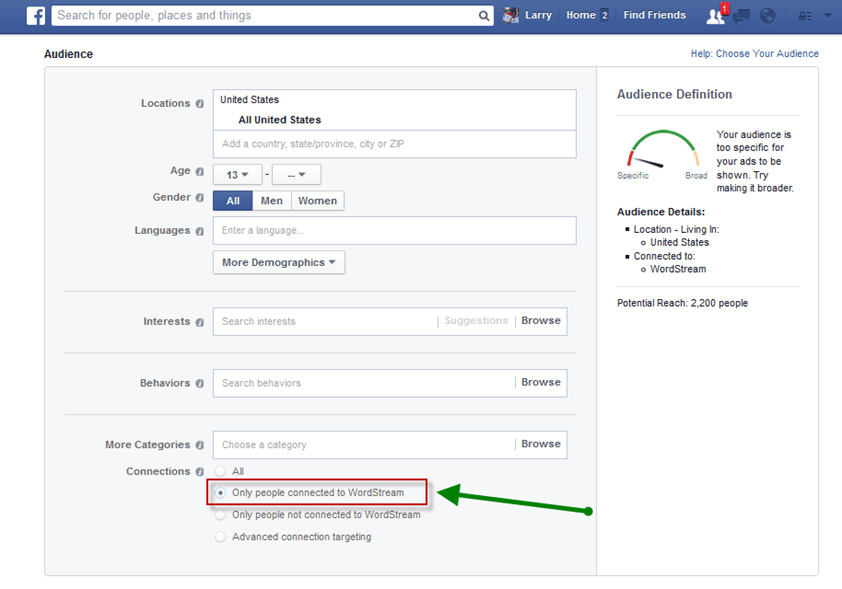The width and height of the screenshot is (842, 589).
Task: Click Potential Reach: 2,200 people text
Action: pyautogui.click(x=683, y=303)
